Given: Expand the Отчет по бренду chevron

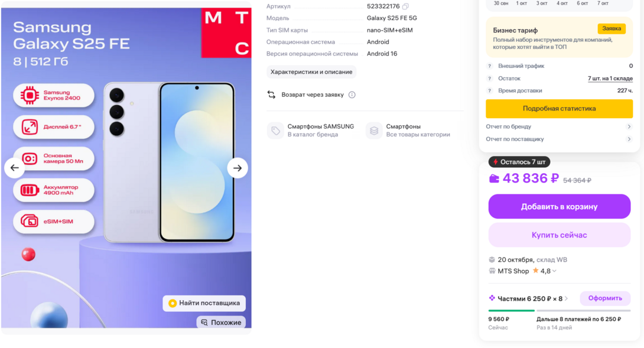Looking at the screenshot, I should coord(629,126).
